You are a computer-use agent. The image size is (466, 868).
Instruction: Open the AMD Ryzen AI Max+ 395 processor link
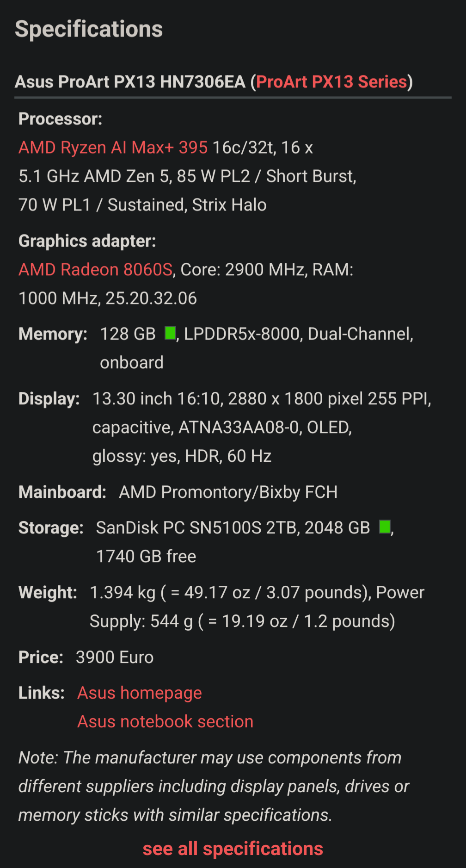[113, 148]
